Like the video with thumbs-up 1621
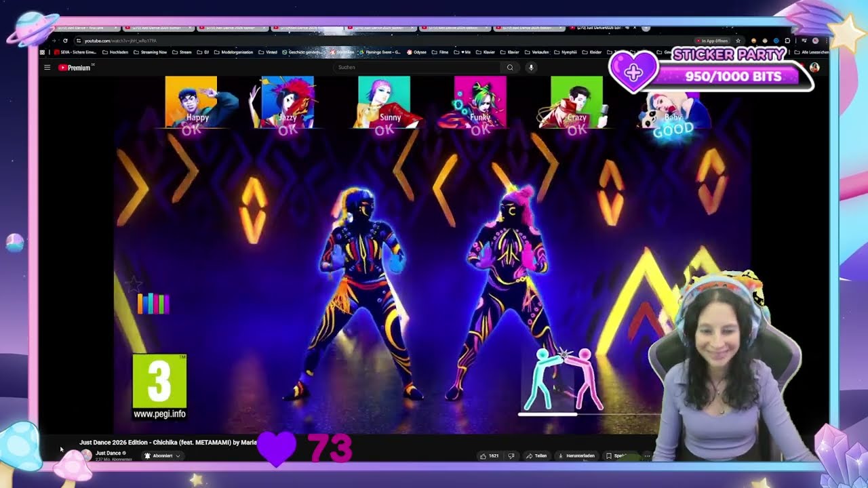Viewport: 868px width, 488px height. 490,455
